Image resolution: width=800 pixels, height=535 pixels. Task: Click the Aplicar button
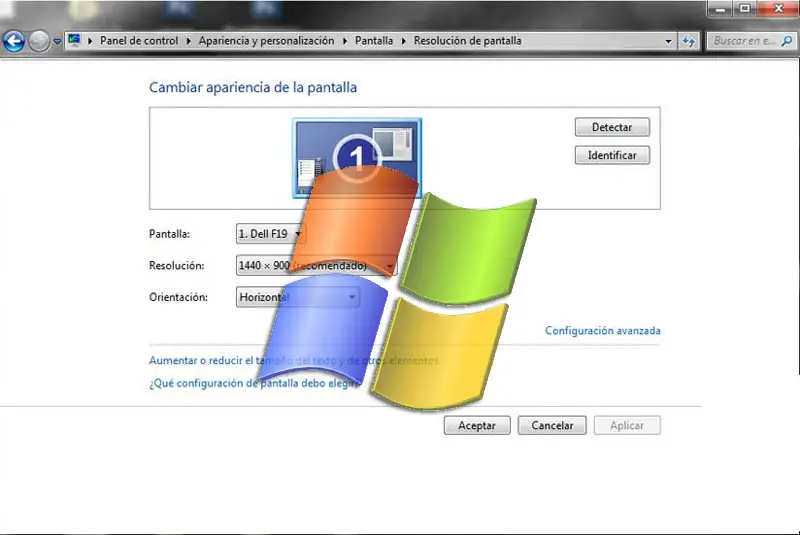pos(627,425)
